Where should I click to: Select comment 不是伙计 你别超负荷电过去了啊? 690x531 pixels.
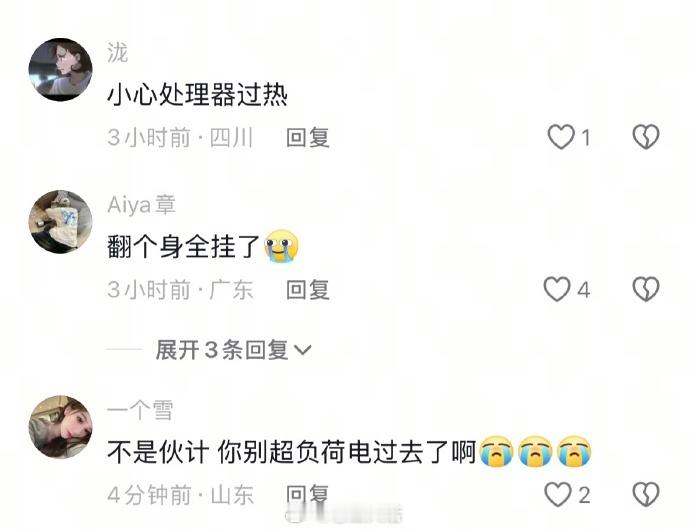click(292, 451)
